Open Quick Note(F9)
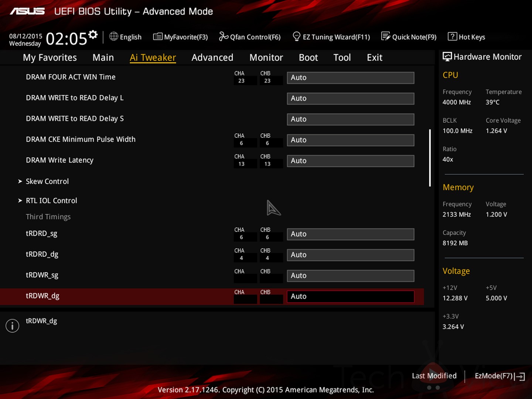The image size is (532, 399). pos(414,37)
